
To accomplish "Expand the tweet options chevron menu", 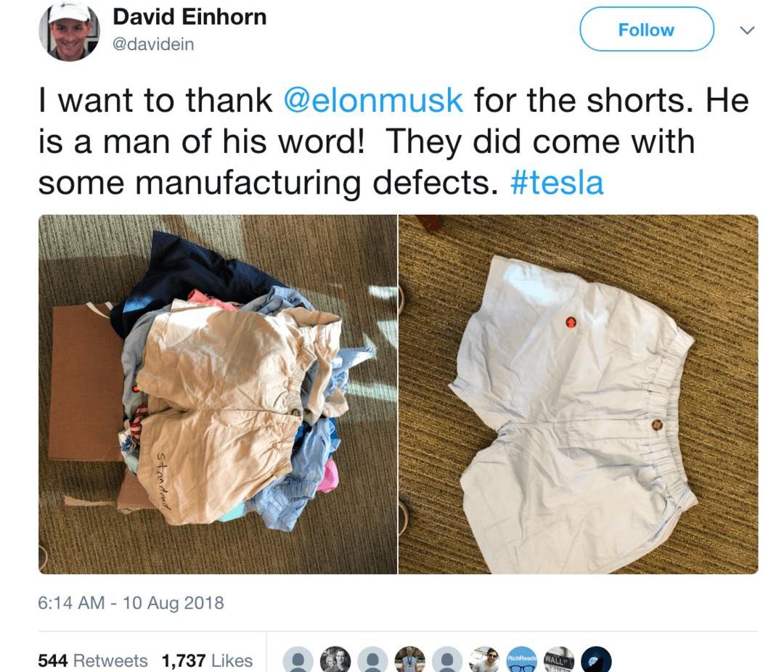I will click(746, 30).
